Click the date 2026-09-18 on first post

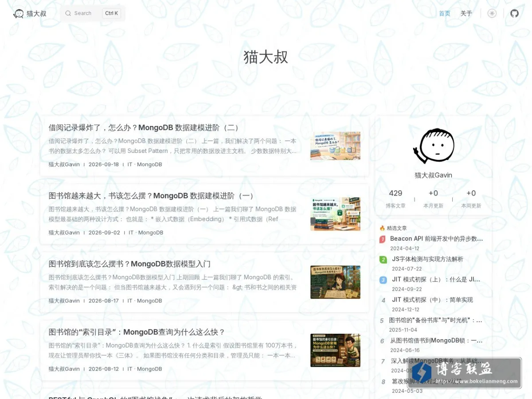tap(104, 164)
